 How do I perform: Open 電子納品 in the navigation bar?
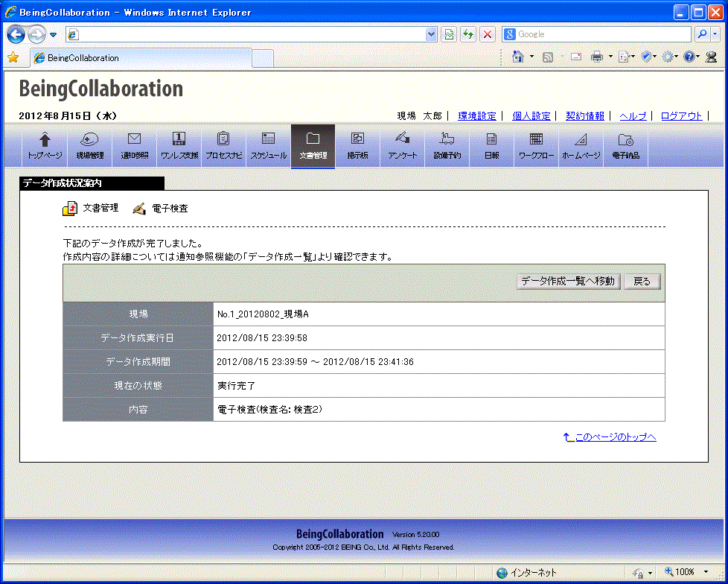[625, 146]
